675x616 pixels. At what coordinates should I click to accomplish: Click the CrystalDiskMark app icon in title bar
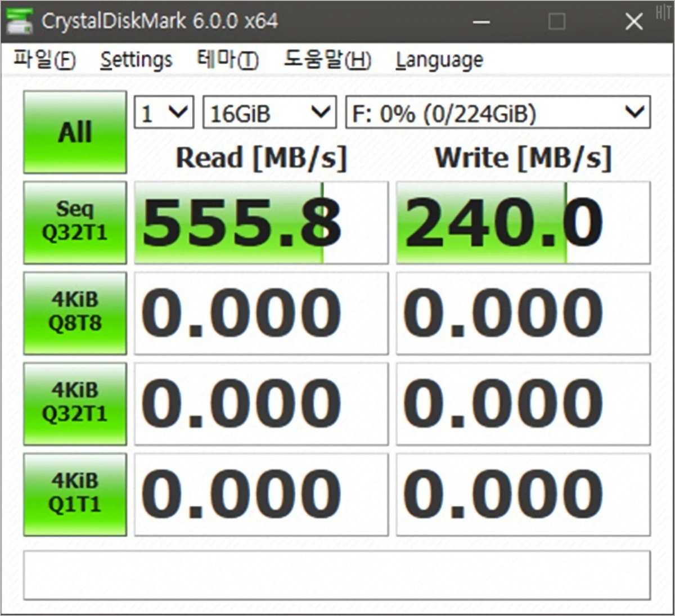[x=20, y=21]
